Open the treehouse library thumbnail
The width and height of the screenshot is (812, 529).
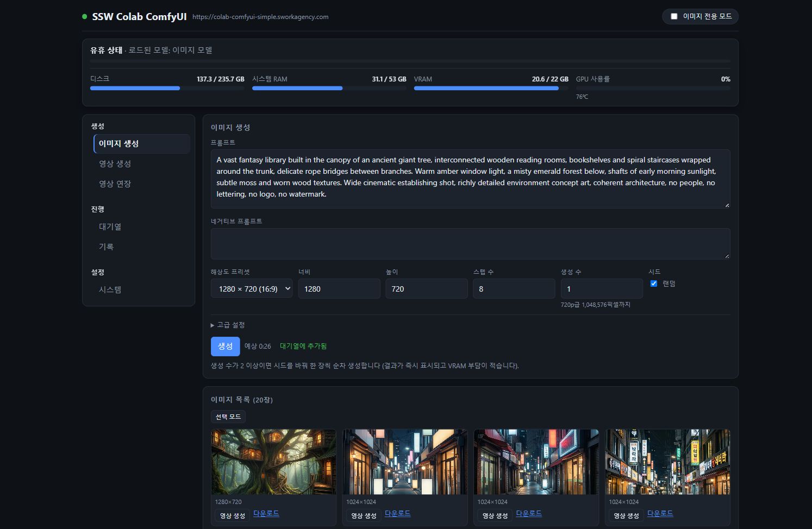pyautogui.click(x=273, y=462)
